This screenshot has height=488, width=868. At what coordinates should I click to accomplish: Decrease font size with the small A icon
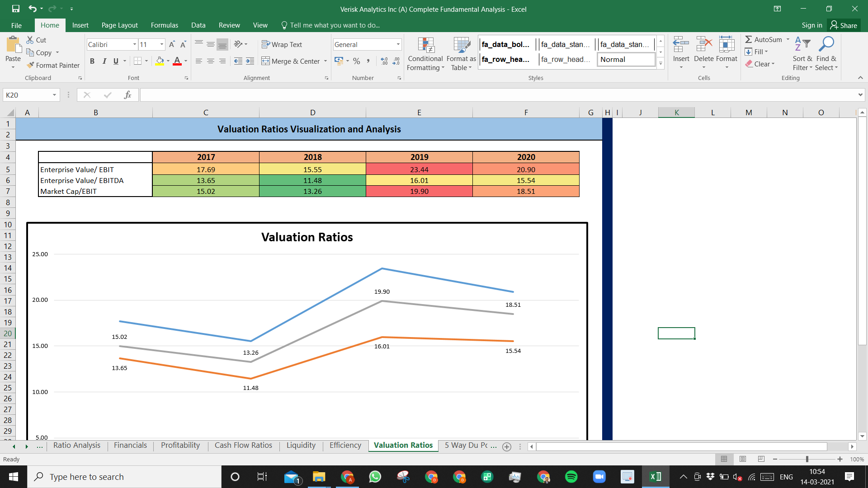[183, 44]
